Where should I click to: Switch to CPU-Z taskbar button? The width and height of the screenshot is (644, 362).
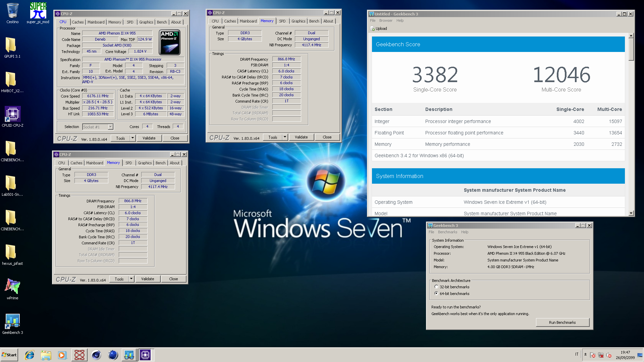(x=145, y=355)
